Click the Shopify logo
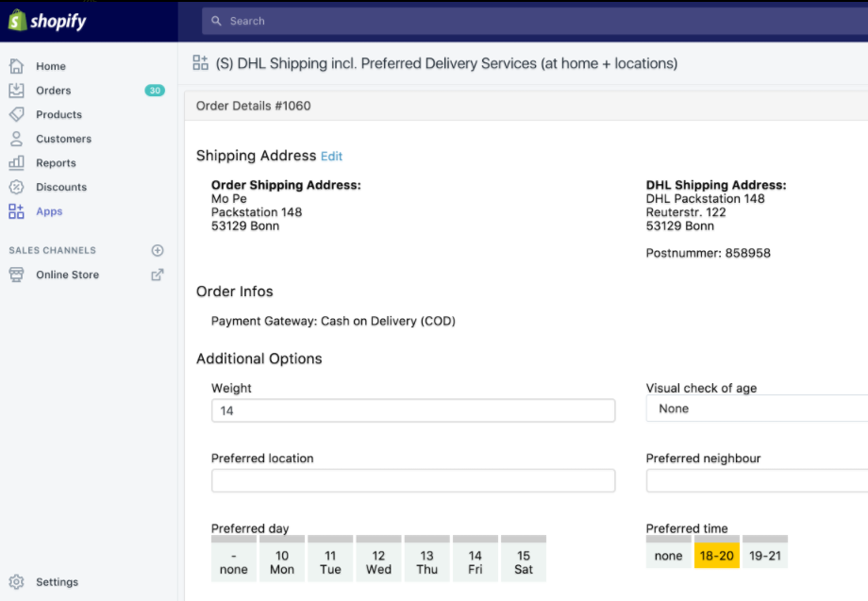This screenshot has height=601, width=868. tap(47, 21)
